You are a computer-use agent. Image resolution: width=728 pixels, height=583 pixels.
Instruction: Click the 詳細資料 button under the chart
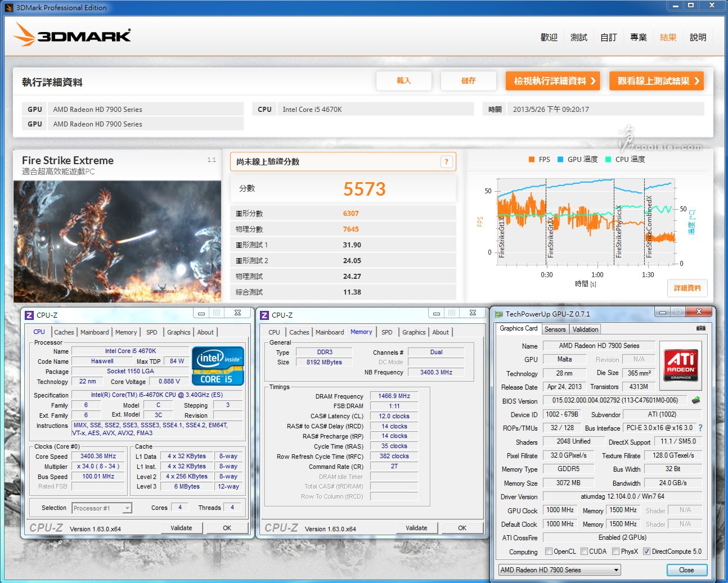click(687, 288)
